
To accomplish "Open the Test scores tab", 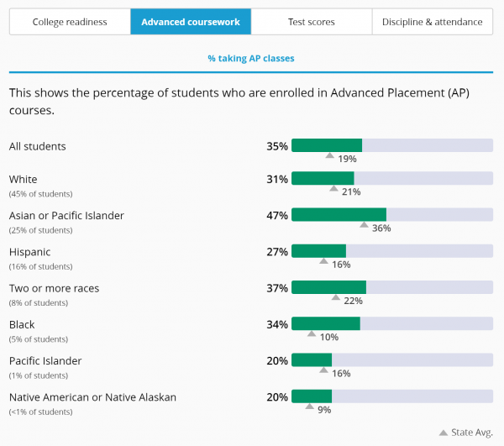I will pos(311,22).
